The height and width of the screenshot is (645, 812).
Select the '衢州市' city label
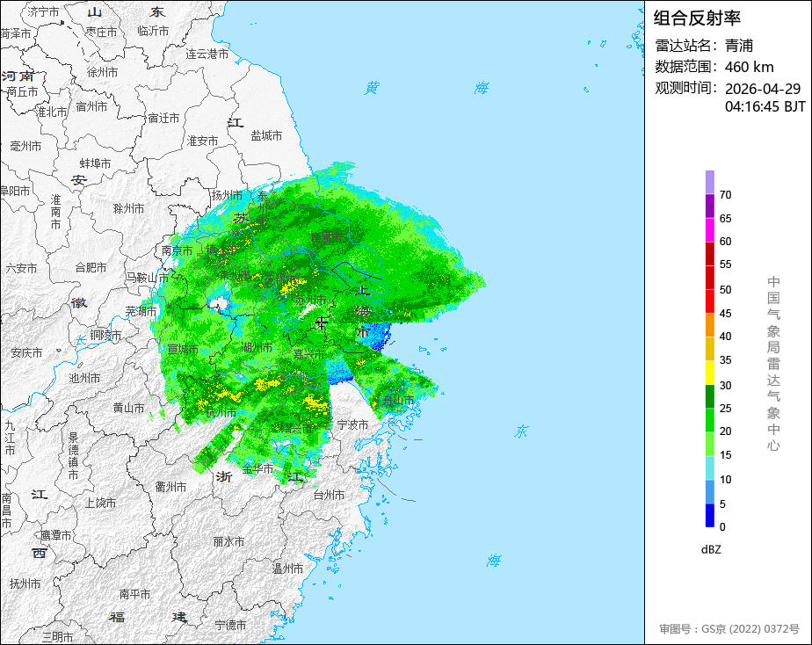(x=170, y=487)
